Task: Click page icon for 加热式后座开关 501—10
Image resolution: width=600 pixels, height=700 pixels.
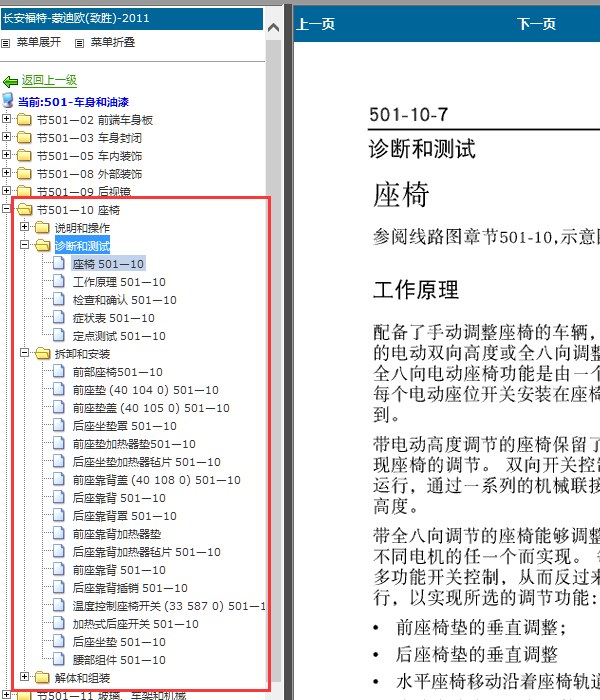Action: (59, 623)
